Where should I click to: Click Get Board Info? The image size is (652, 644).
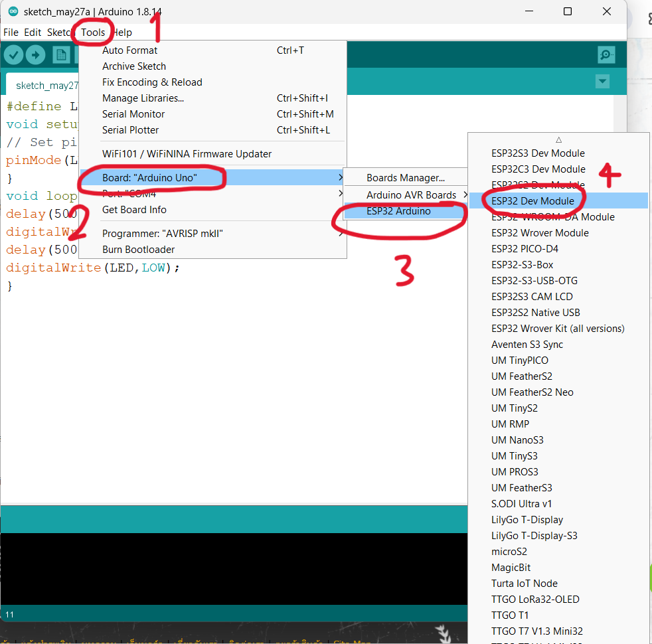coord(213,210)
